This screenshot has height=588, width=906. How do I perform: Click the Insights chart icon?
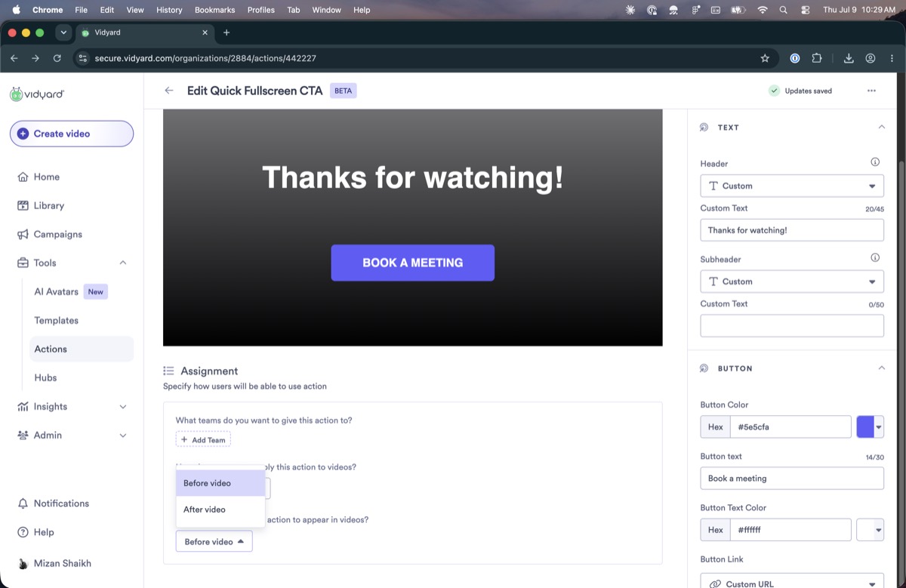(x=23, y=406)
